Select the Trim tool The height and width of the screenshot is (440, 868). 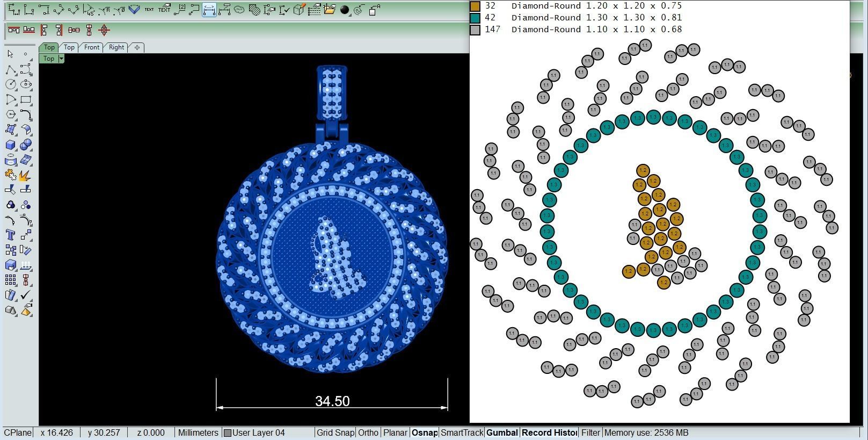pos(10,190)
